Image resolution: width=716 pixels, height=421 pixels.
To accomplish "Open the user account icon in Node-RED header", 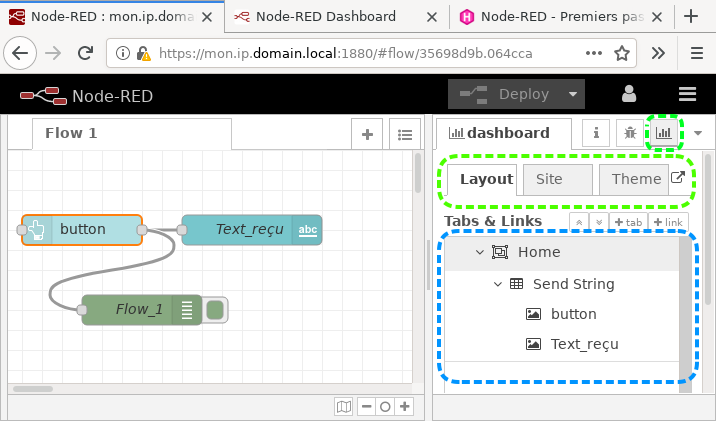I will click(x=629, y=94).
